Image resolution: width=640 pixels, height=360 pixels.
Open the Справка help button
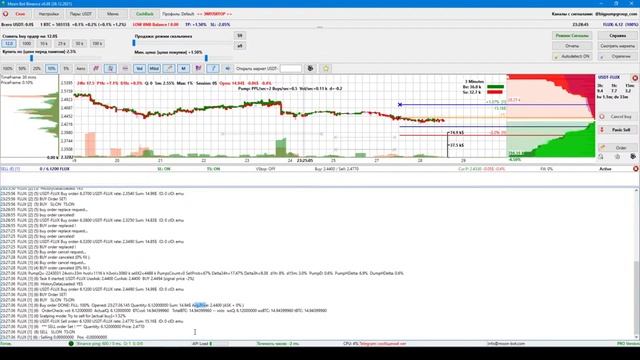click(618, 36)
